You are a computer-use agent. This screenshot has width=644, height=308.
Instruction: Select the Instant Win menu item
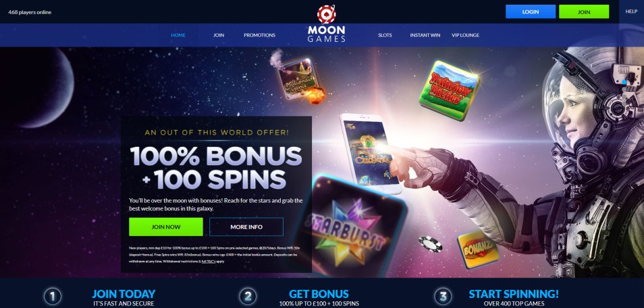425,35
